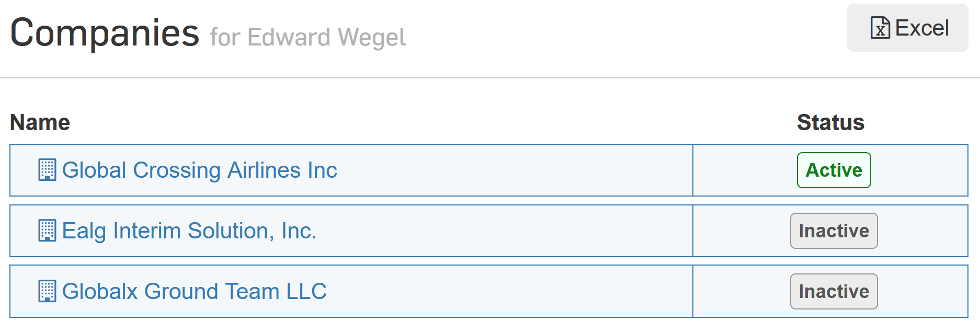Select the Ealg Interim Solution table row
The width and height of the screenshot is (980, 333).
point(489,231)
